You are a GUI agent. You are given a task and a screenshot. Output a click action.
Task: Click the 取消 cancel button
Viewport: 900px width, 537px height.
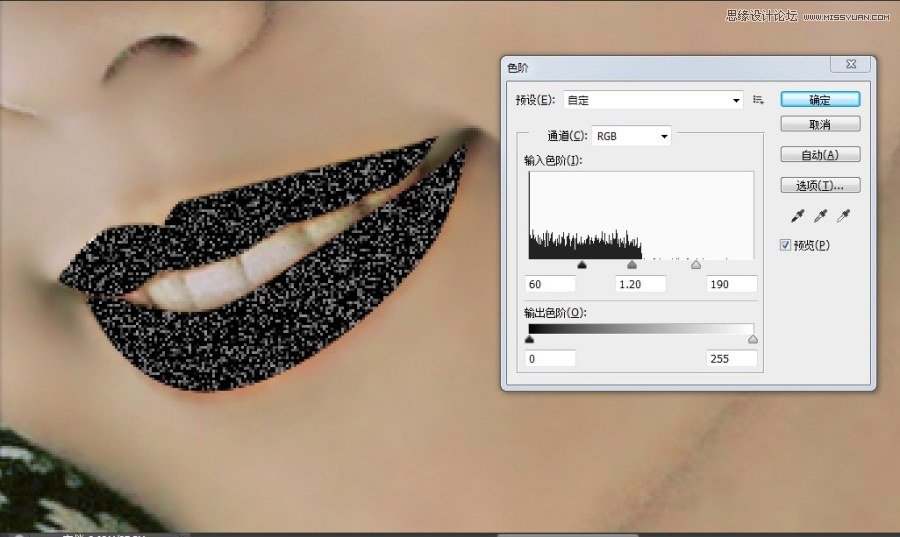point(820,125)
